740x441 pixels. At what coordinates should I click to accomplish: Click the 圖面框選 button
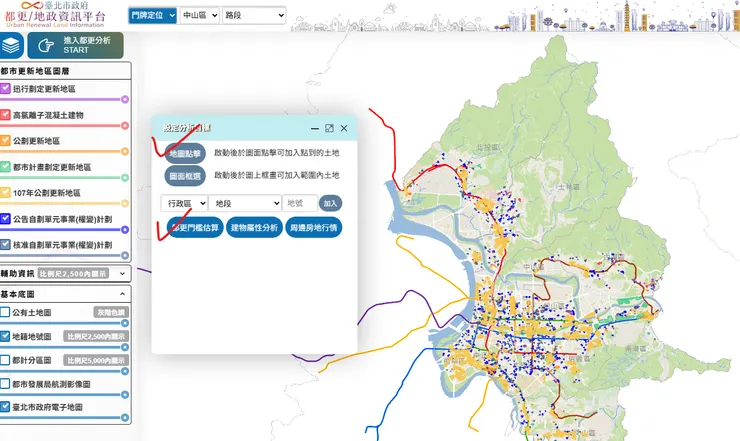click(x=185, y=176)
